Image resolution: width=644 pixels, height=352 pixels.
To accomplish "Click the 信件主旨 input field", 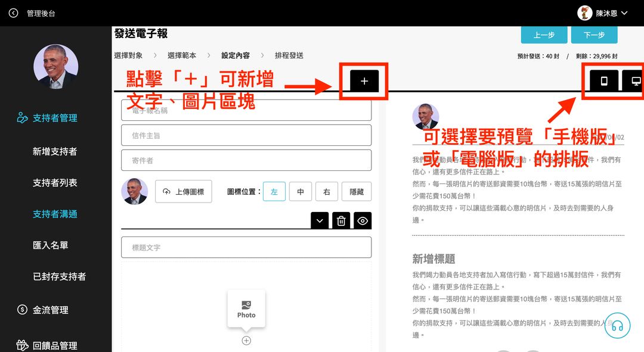I will (x=246, y=135).
